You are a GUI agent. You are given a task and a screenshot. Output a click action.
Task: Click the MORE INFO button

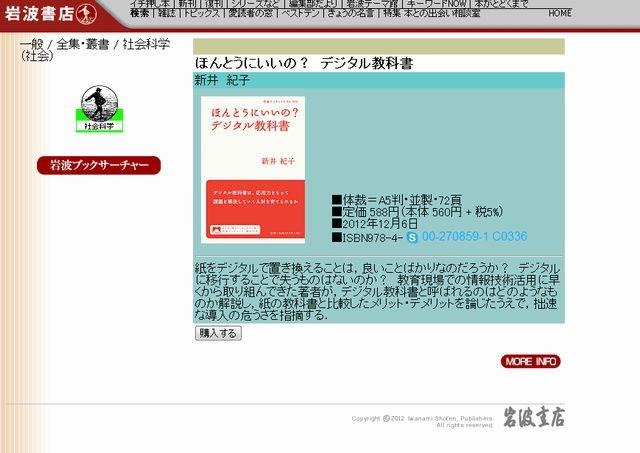531,362
